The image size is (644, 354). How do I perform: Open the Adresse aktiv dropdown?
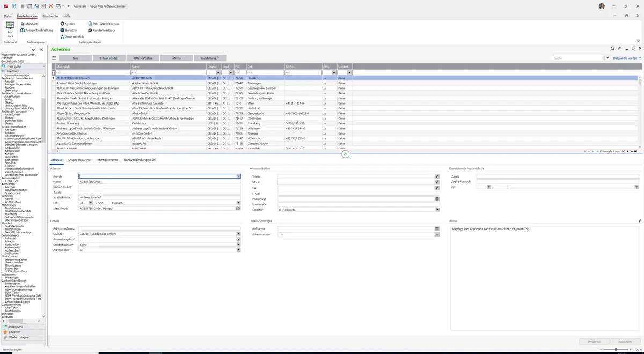[x=238, y=250]
